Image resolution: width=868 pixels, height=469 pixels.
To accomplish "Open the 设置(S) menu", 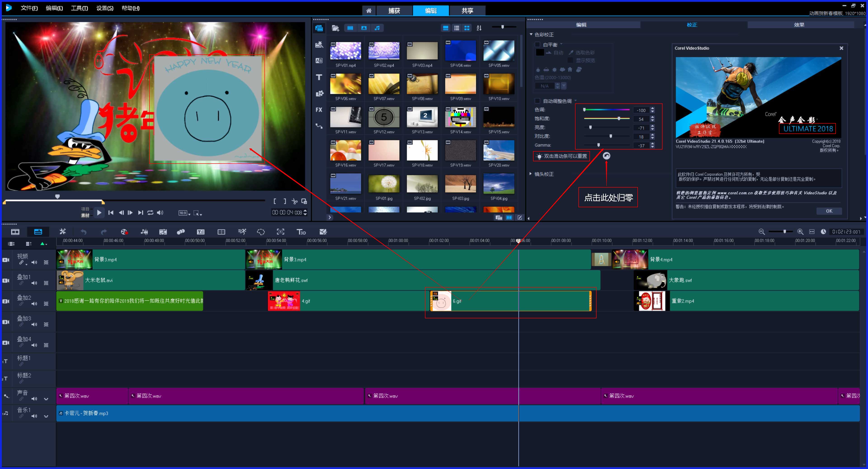I will [x=105, y=8].
